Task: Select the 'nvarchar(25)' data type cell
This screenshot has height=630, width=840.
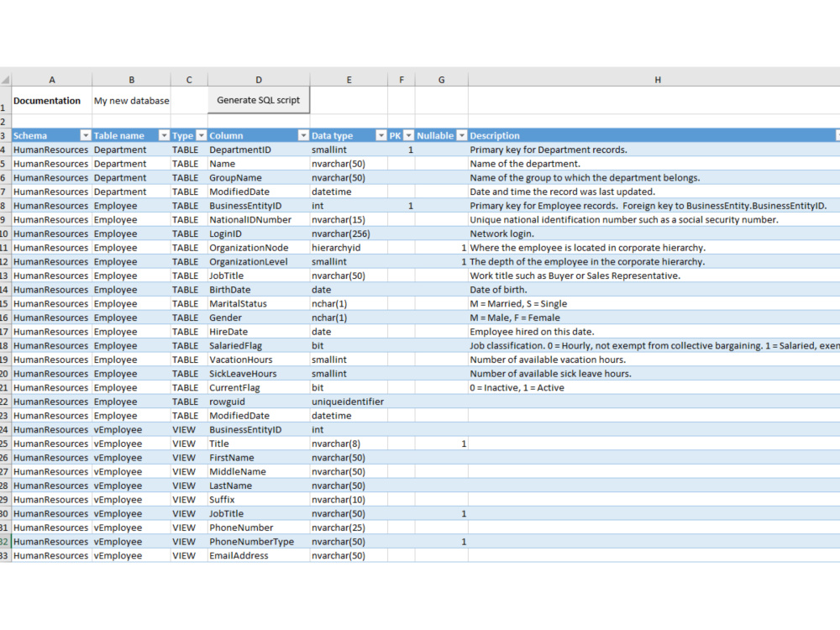Action: coord(349,528)
